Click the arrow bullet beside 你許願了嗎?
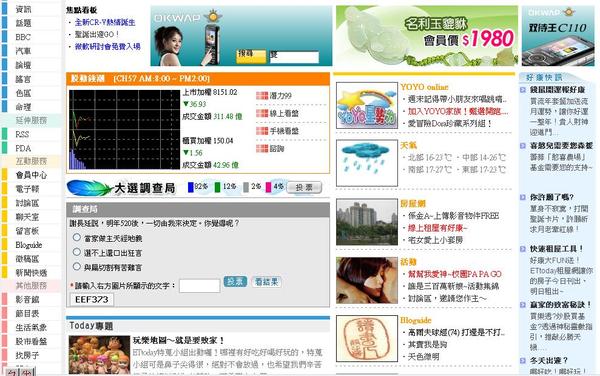 click(x=523, y=197)
